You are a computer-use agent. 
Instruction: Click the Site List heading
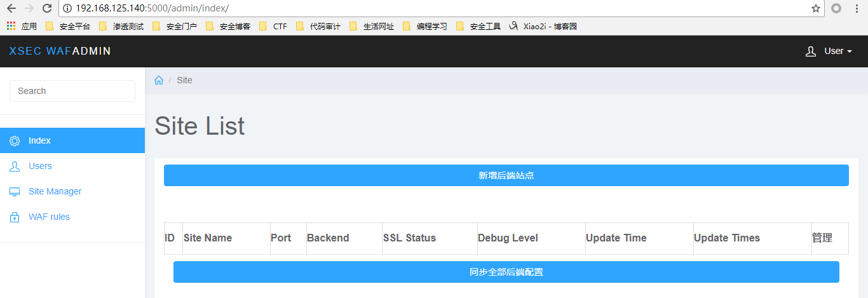click(200, 125)
